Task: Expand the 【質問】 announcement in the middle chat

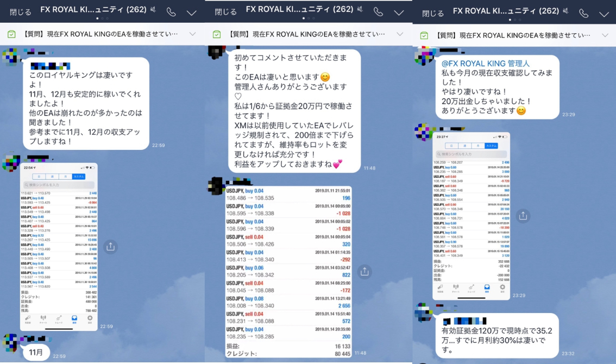Action: point(400,34)
